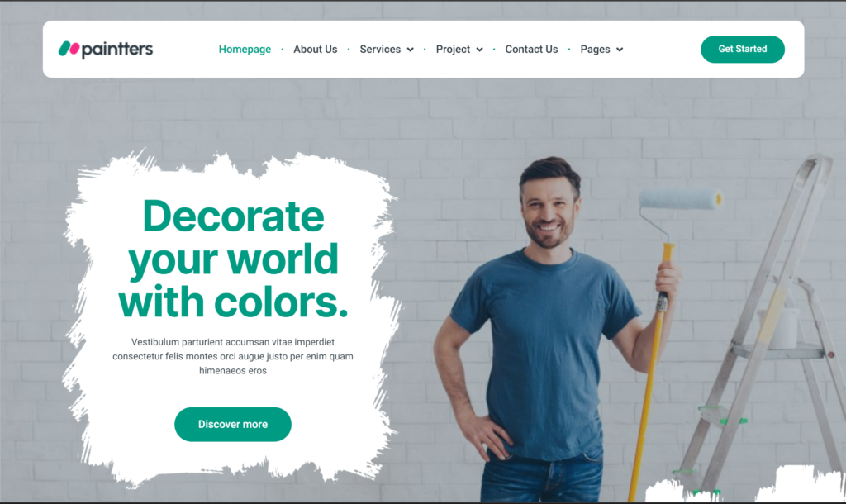Open the Pages menu link
846x504 pixels.
tap(595, 49)
